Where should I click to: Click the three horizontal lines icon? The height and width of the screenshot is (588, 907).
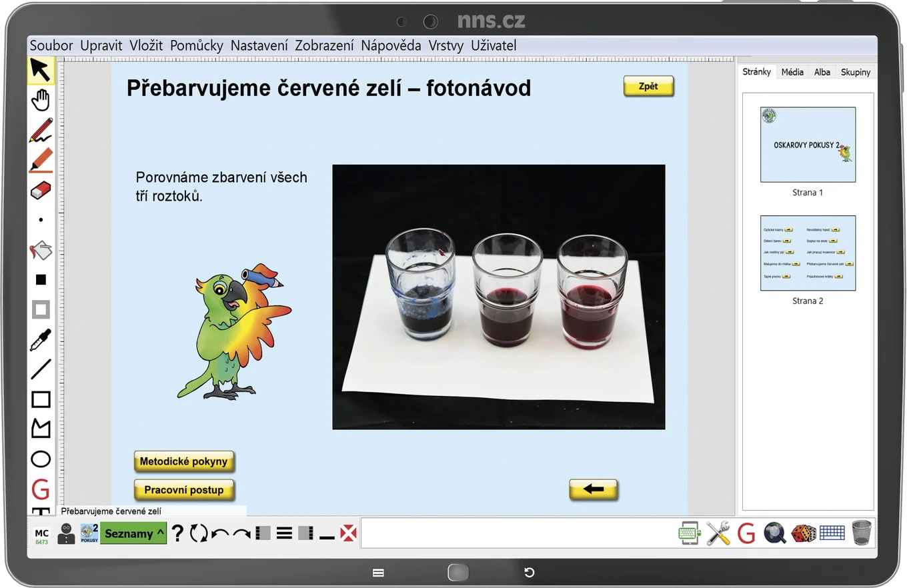[284, 533]
